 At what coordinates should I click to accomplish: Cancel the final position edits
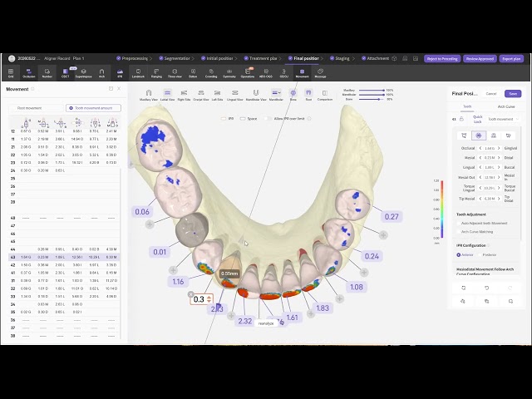[x=491, y=94]
